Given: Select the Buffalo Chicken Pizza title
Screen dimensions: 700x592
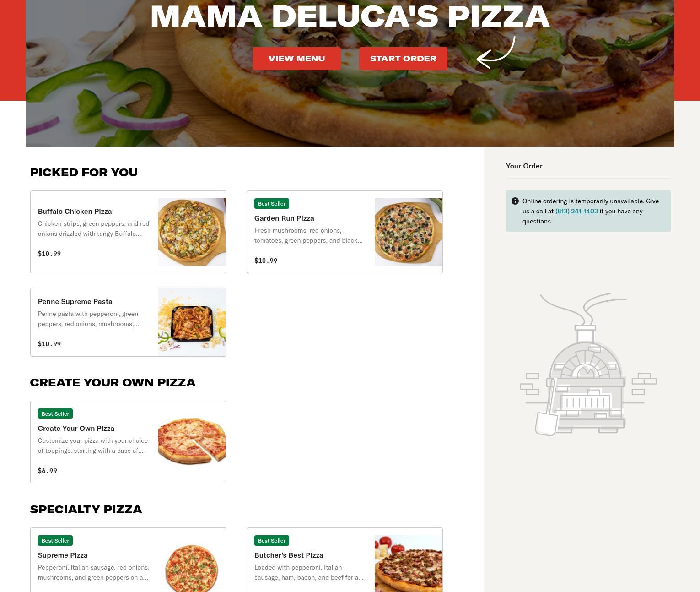Looking at the screenshot, I should tap(75, 211).
